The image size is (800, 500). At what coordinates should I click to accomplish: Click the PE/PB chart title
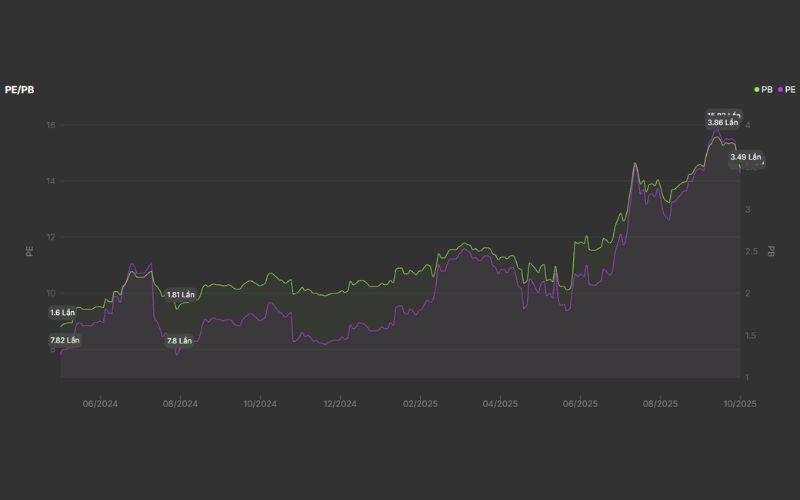click(20, 90)
